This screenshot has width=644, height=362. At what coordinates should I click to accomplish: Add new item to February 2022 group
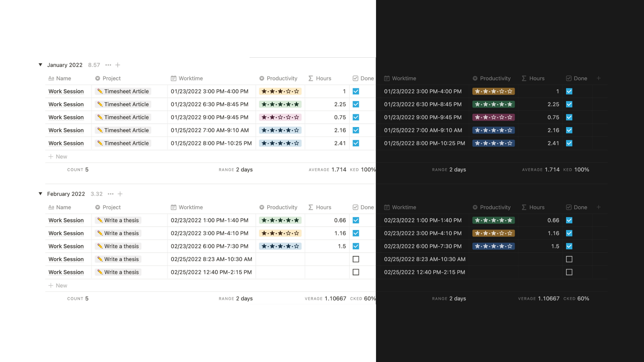pos(120,194)
